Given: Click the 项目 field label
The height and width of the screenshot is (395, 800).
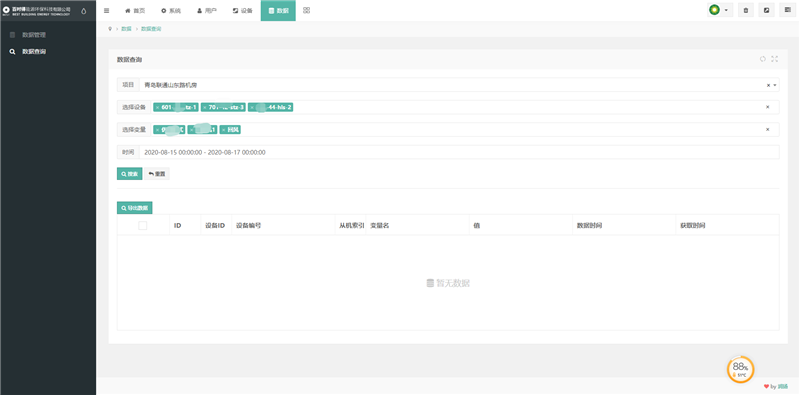Looking at the screenshot, I should point(128,85).
